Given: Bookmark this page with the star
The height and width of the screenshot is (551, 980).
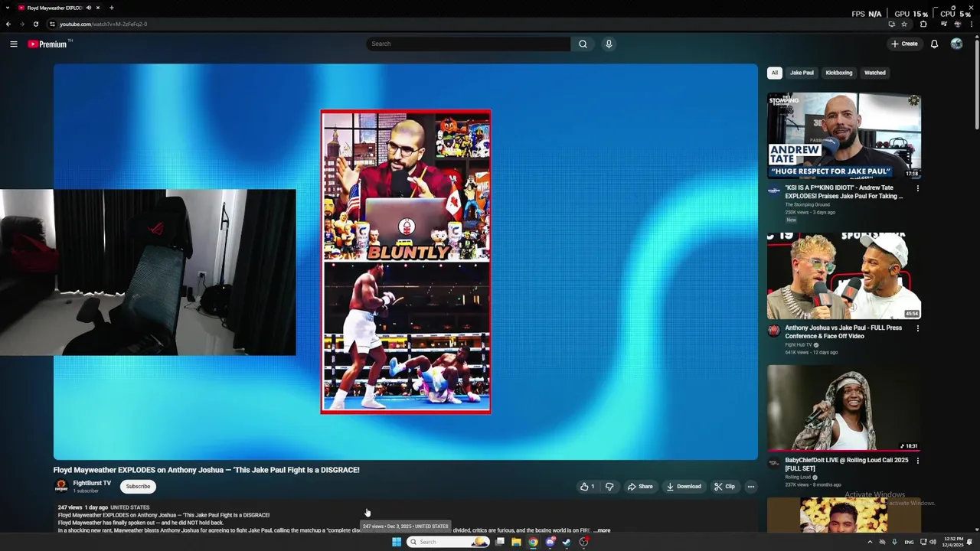Looking at the screenshot, I should tap(903, 24).
